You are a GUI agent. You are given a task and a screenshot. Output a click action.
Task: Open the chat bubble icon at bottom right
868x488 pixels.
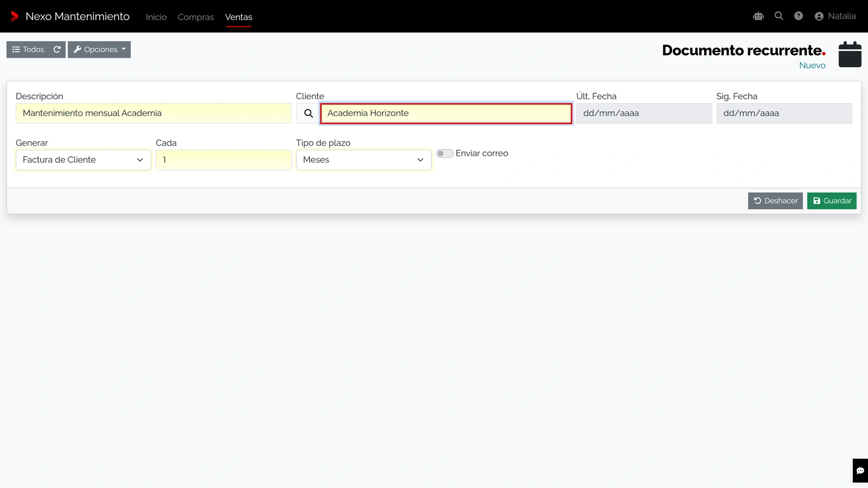tap(860, 471)
